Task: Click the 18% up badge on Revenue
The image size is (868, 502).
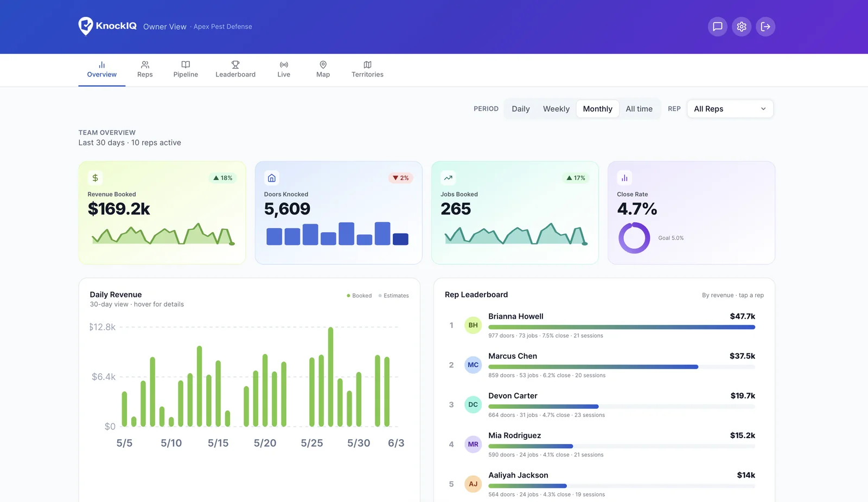Action: click(x=222, y=178)
